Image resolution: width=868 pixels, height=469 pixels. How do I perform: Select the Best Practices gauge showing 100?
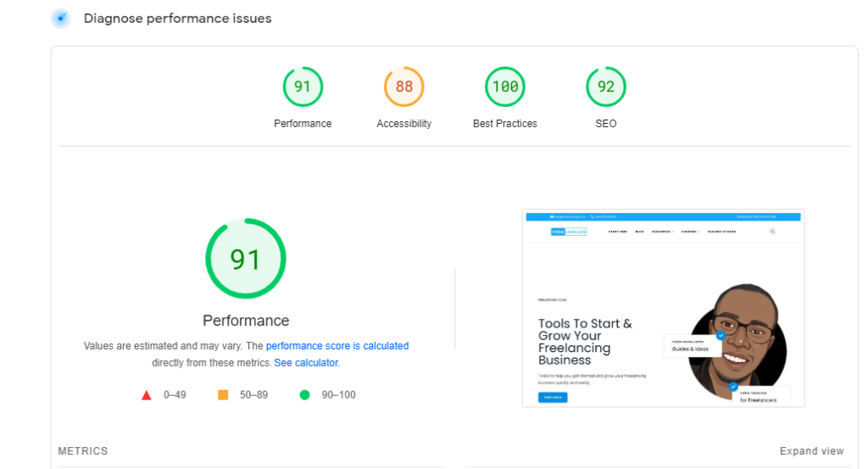[505, 87]
